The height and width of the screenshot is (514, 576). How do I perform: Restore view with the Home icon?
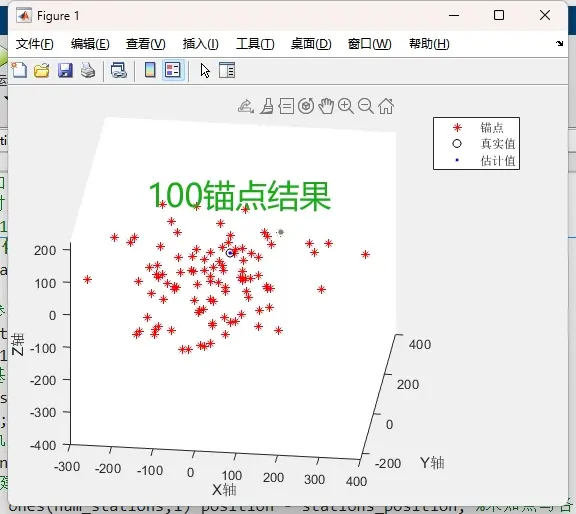pos(386,106)
